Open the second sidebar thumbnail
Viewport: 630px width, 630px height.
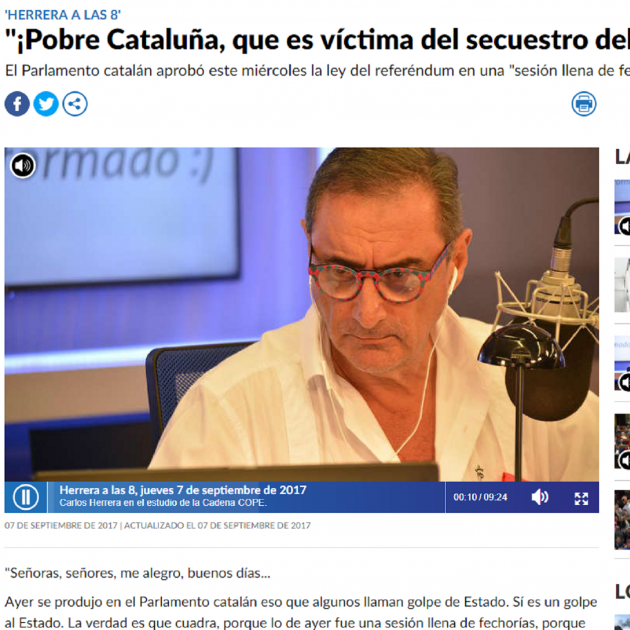(622, 285)
